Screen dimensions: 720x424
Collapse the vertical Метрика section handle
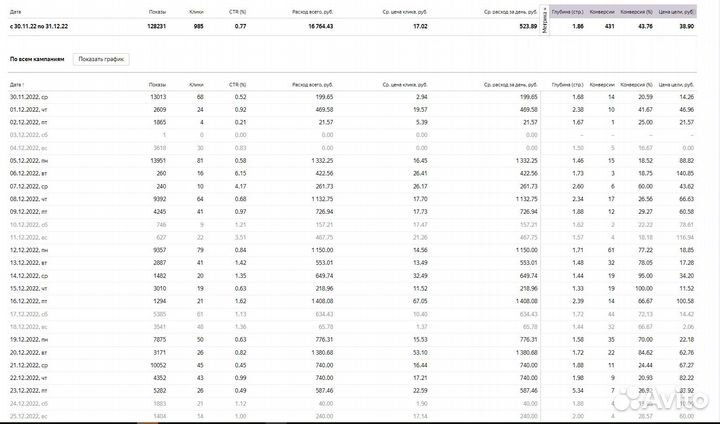click(x=544, y=22)
